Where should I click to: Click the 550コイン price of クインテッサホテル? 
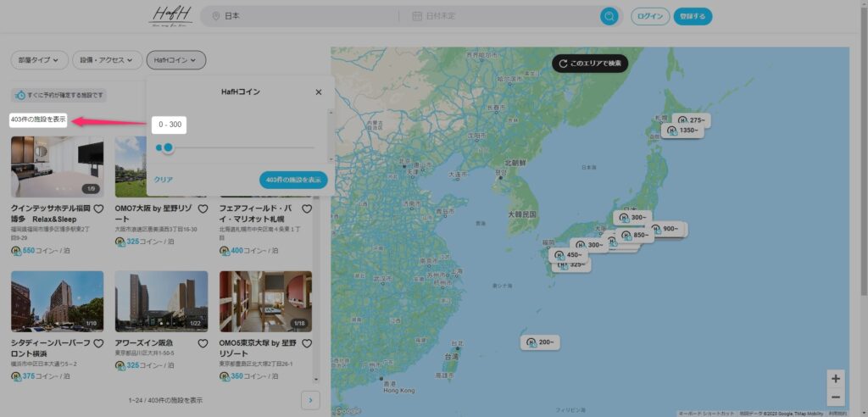40,251
